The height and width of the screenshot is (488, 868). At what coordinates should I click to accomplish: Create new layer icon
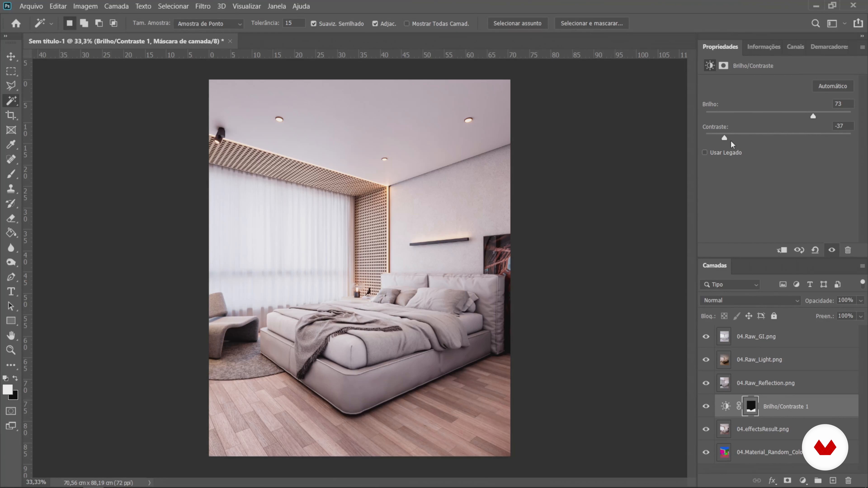click(x=833, y=481)
